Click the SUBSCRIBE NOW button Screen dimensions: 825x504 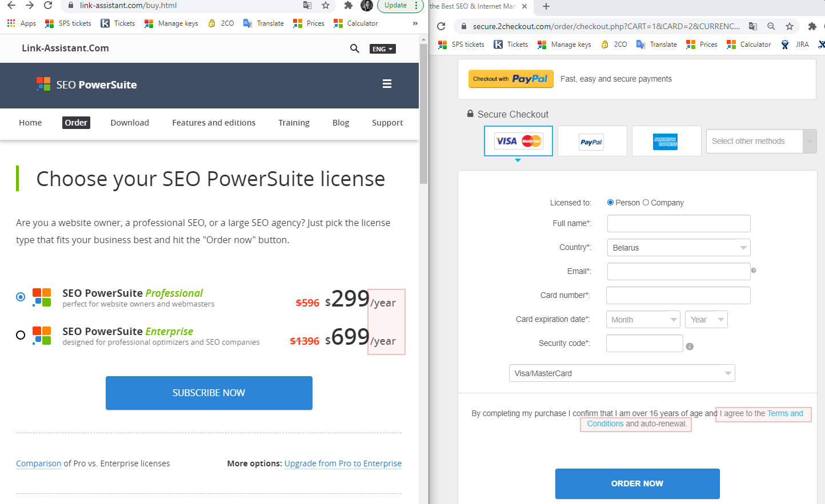pyautogui.click(x=209, y=393)
